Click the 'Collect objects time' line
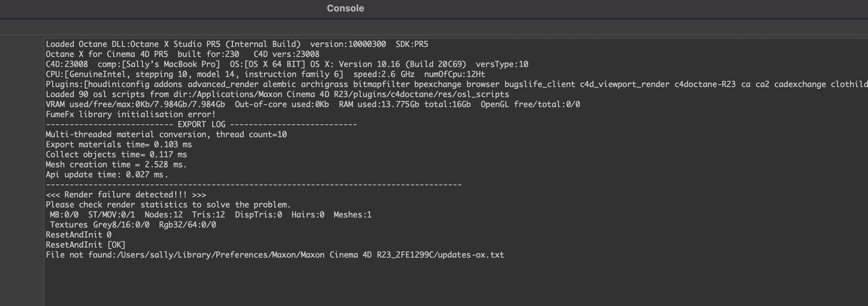The image size is (868, 306). pyautogui.click(x=116, y=154)
